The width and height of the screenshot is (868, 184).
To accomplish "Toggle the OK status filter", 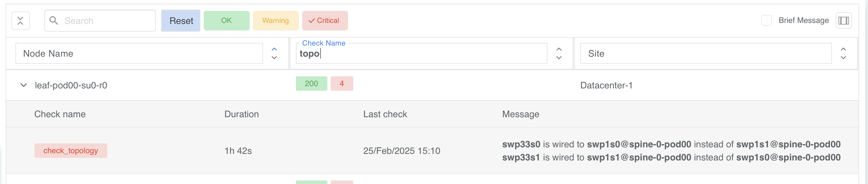I will click(x=226, y=21).
